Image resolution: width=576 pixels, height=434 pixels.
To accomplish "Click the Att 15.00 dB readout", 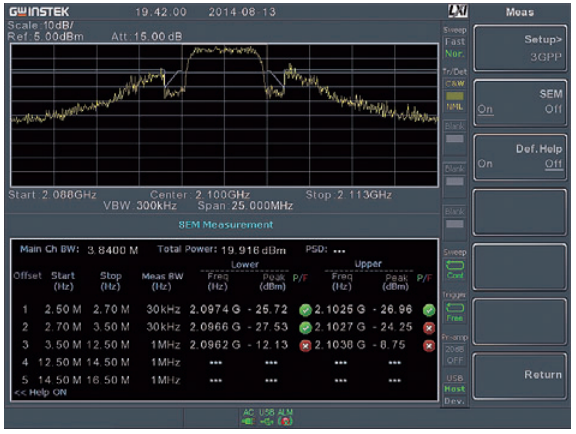I will click(147, 37).
